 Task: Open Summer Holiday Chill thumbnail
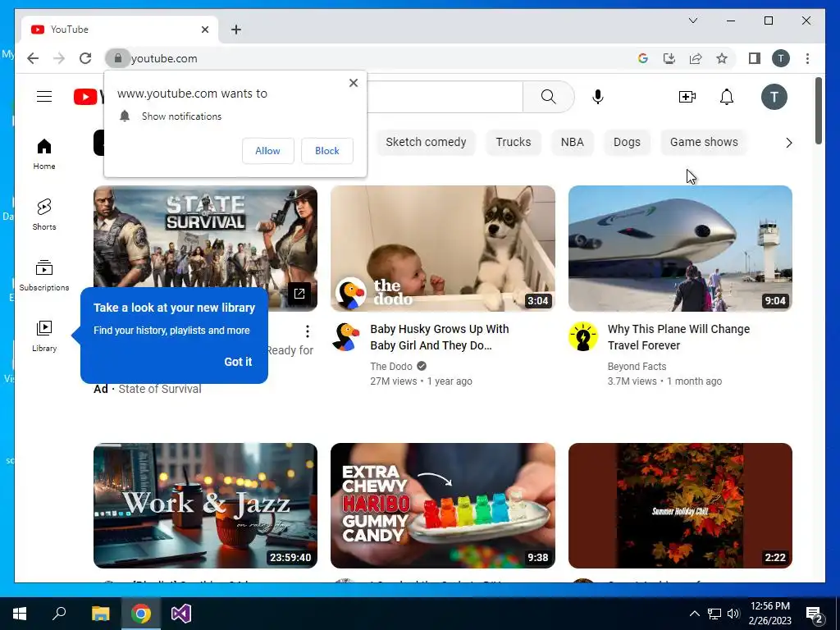pyautogui.click(x=680, y=505)
